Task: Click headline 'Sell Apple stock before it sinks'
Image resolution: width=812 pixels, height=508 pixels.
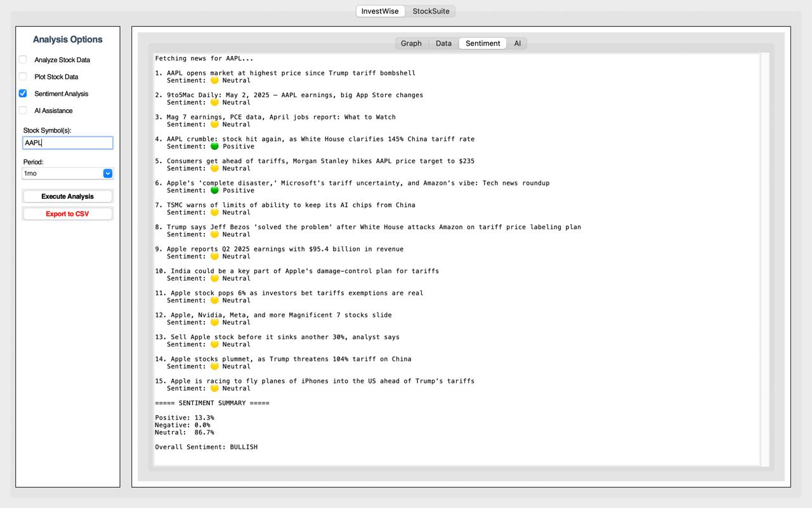Action: pyautogui.click(x=285, y=337)
